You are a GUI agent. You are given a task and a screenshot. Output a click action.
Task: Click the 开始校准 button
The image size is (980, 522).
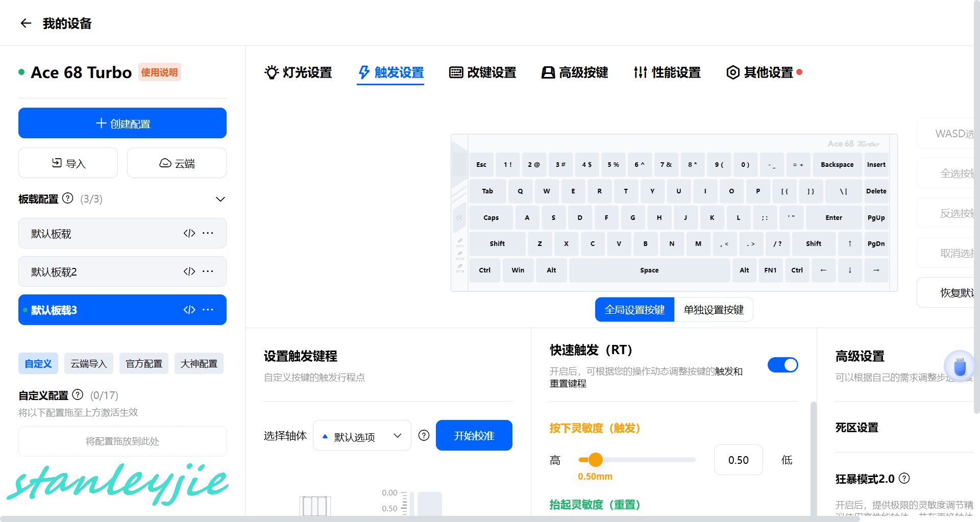[x=474, y=435]
